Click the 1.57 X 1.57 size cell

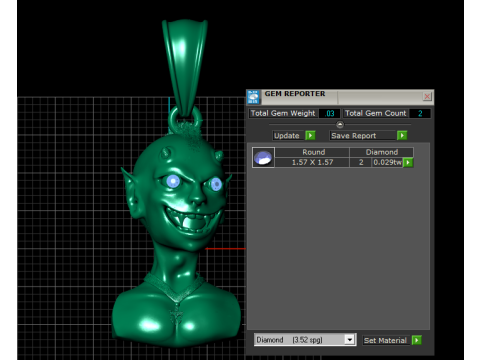(x=313, y=162)
